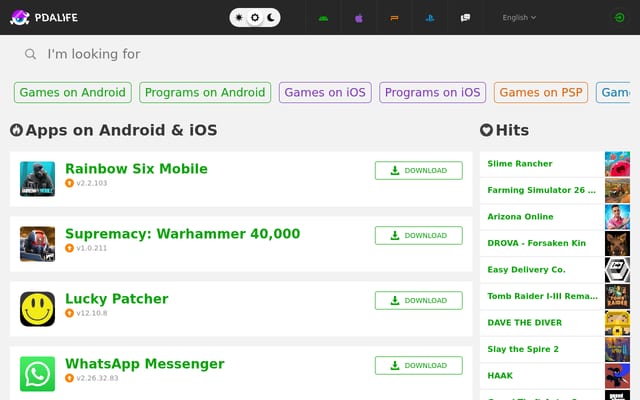Click the Lucky Patcher smiley icon
The width and height of the screenshot is (640, 400).
point(38,309)
